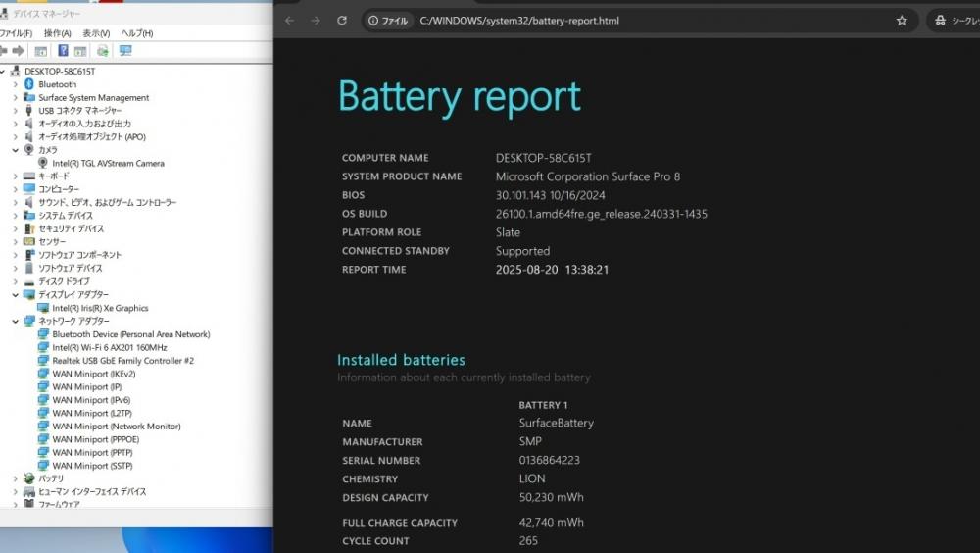The image size is (980, 553).
Task: Open the ファイル(F) menu in Device Manager
Action: pos(16,33)
